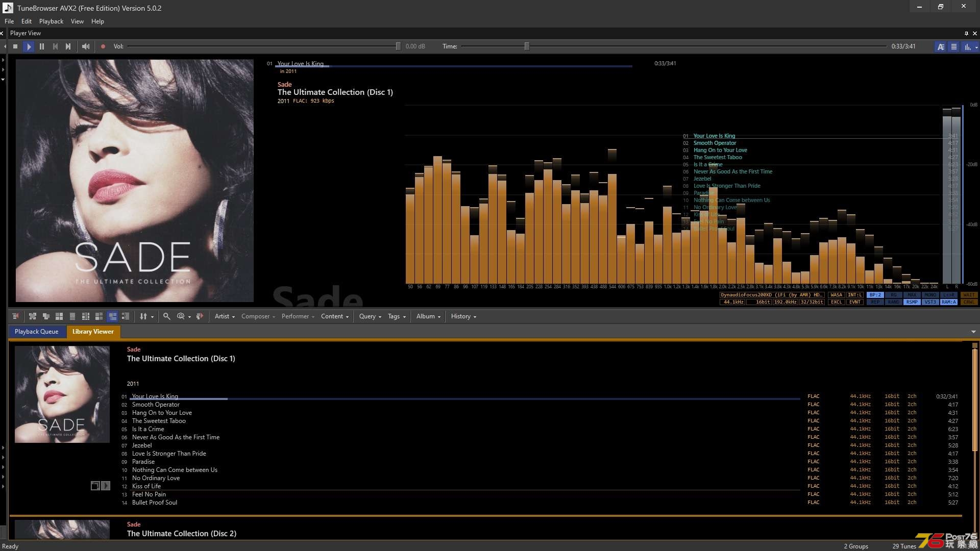This screenshot has width=980, height=551.
Task: Click DynaudioFocus200XD output device label
Action: 772,295
